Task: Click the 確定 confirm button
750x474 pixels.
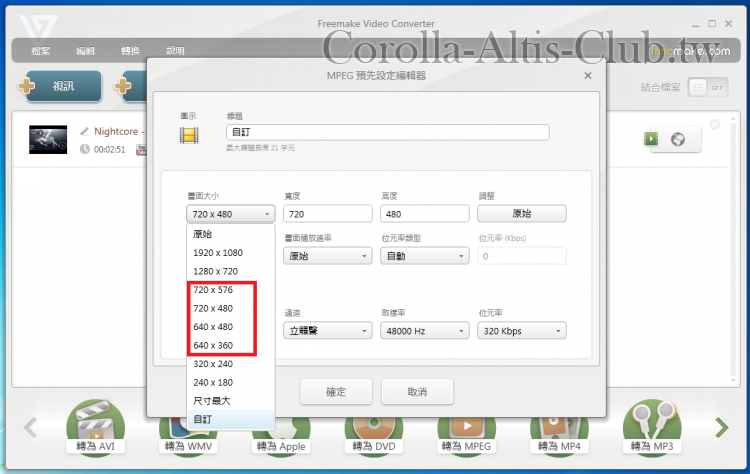Action: click(336, 392)
